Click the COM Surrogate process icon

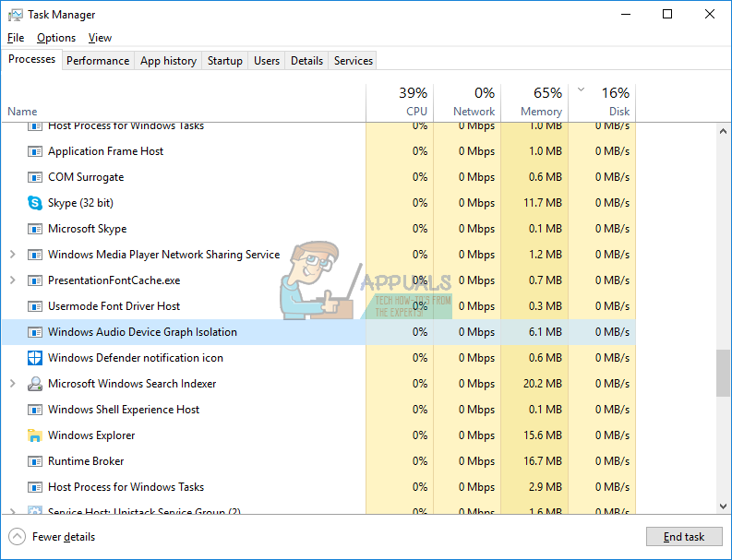point(35,177)
